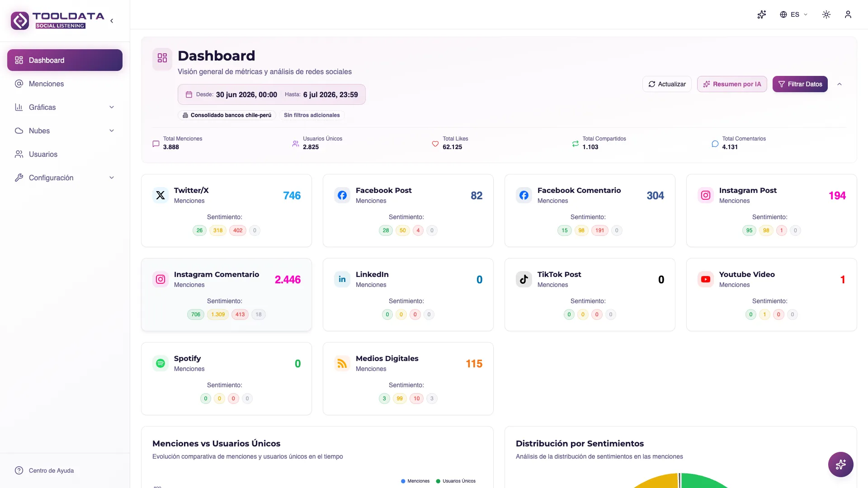This screenshot has width=868, height=488.
Task: Click Twitter/X negative sentiment badge 402
Action: 238,230
